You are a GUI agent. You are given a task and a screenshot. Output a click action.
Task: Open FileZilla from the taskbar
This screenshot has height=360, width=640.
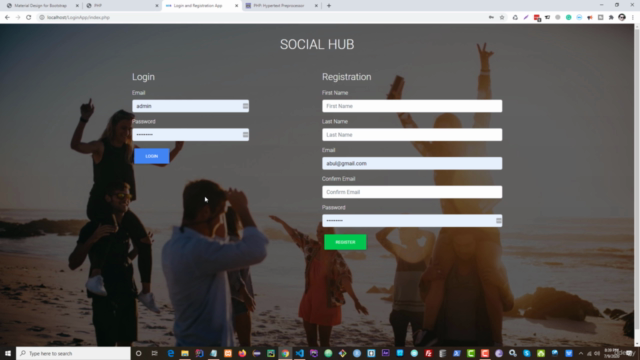pyautogui.click(x=428, y=353)
